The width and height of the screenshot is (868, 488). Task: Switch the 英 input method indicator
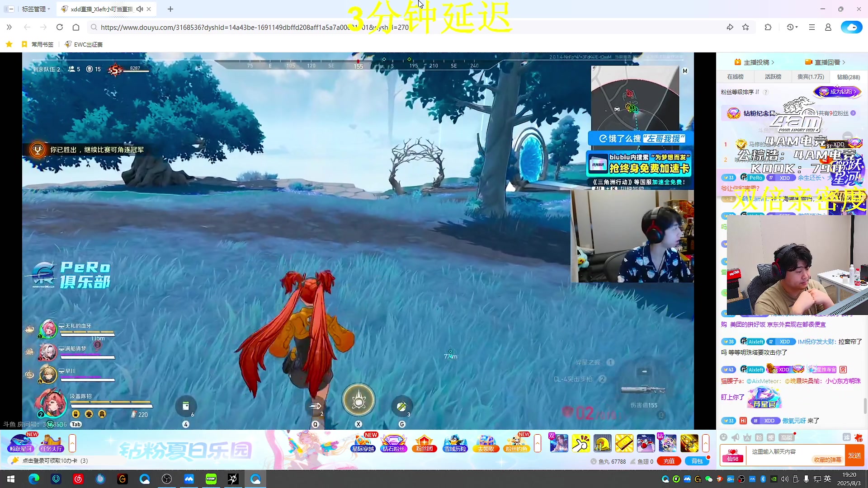(x=828, y=479)
